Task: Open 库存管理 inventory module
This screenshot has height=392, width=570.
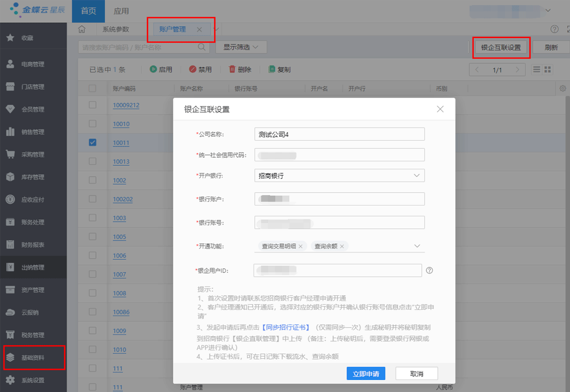Action: tap(32, 177)
